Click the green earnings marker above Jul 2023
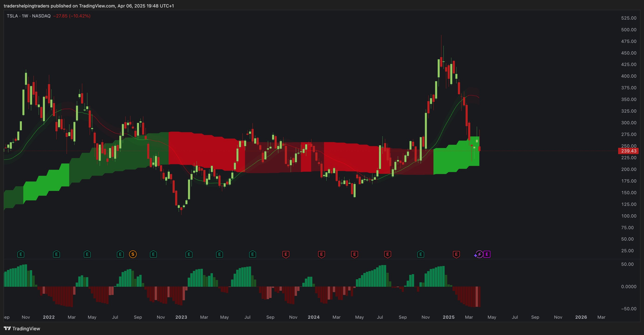Viewport: 644px width, 335px height. (252, 254)
